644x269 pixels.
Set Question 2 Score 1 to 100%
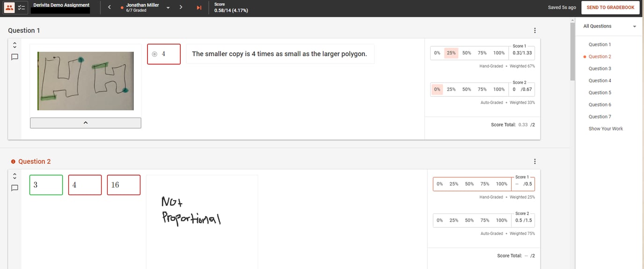(501, 184)
